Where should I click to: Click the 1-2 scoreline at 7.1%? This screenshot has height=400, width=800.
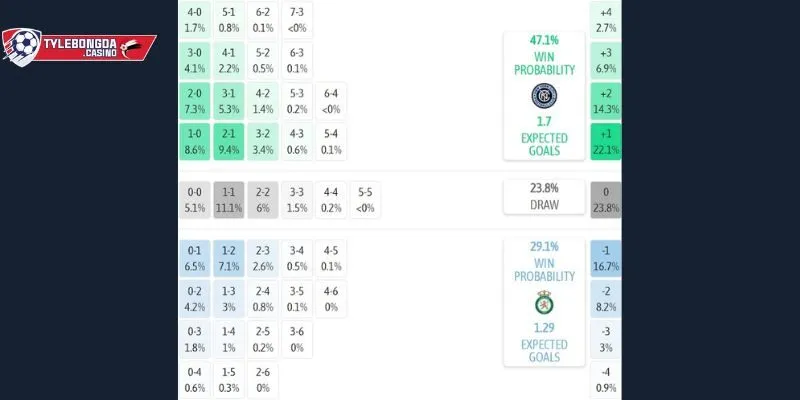[x=229, y=259]
